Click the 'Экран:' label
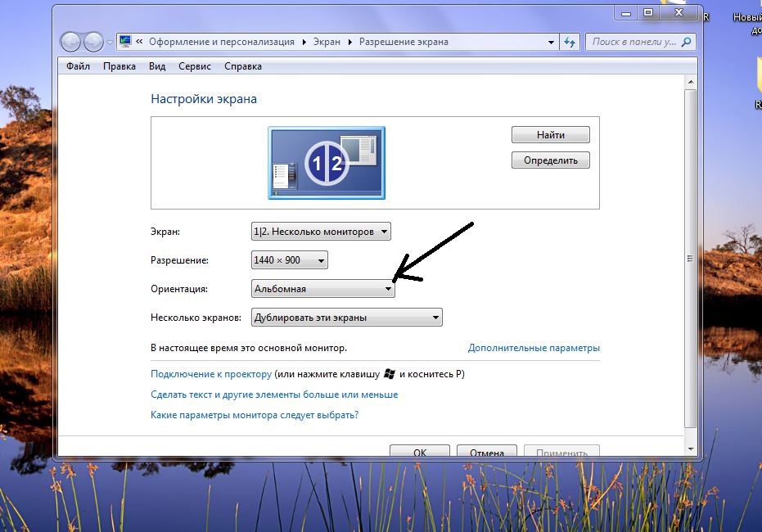Screen dimensions: 762x532 pos(165,232)
